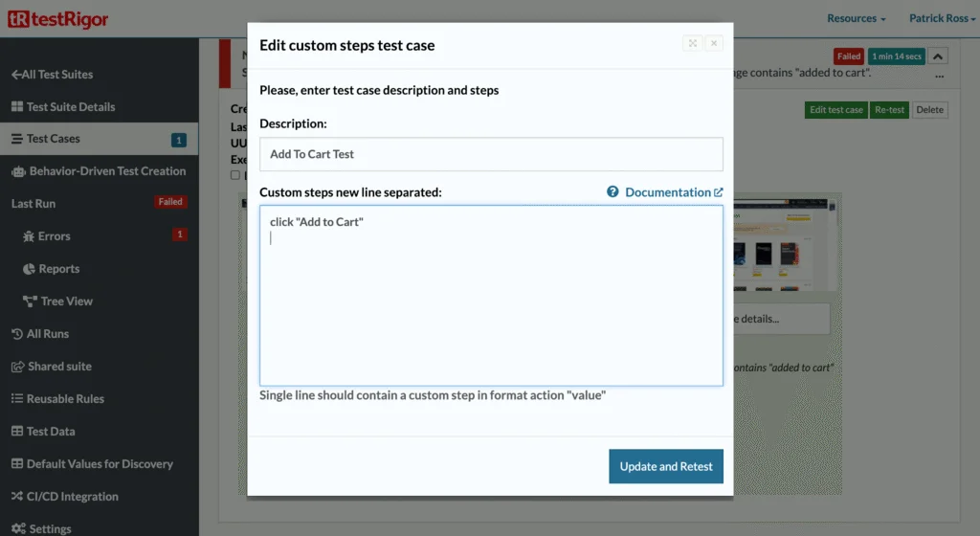
Task: Click the Errors bug icon
Action: 29,236
